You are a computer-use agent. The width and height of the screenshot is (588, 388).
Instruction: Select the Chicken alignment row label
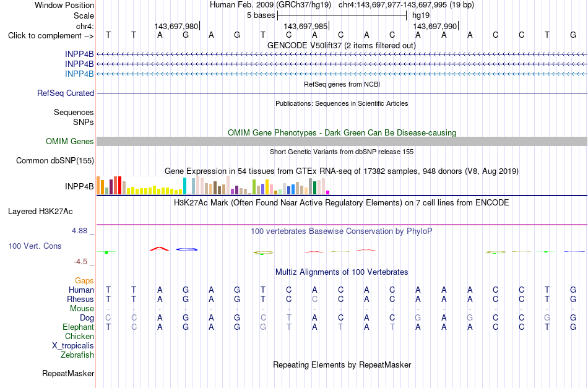(x=79, y=336)
